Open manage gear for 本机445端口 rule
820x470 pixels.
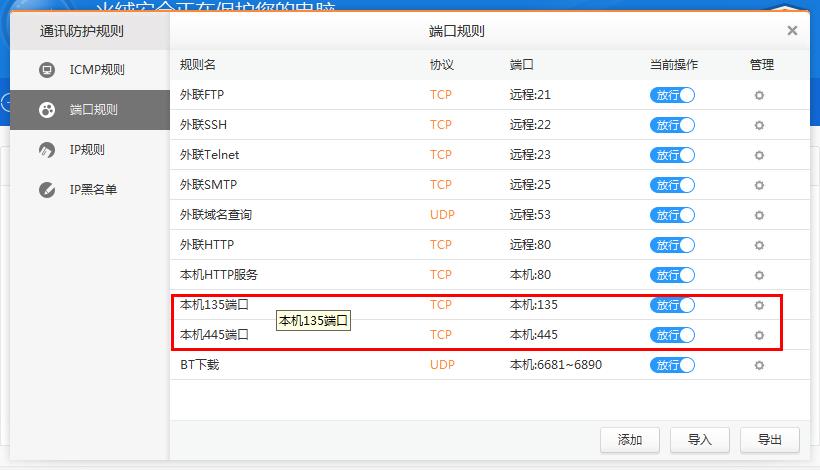coord(759,335)
